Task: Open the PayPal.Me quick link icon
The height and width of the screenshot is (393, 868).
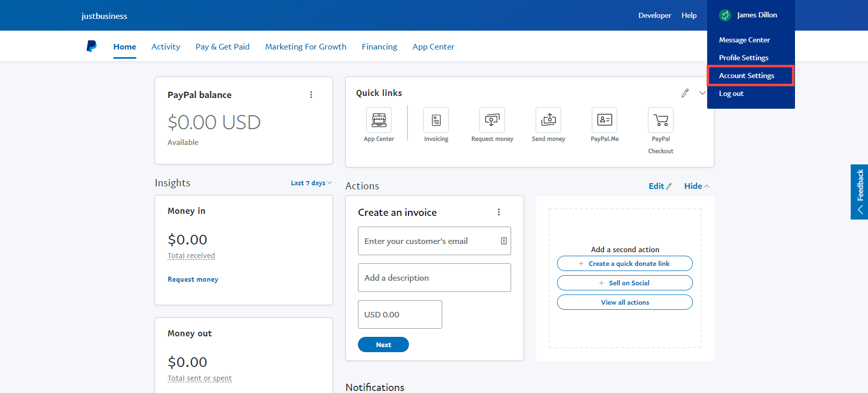Action: click(605, 120)
